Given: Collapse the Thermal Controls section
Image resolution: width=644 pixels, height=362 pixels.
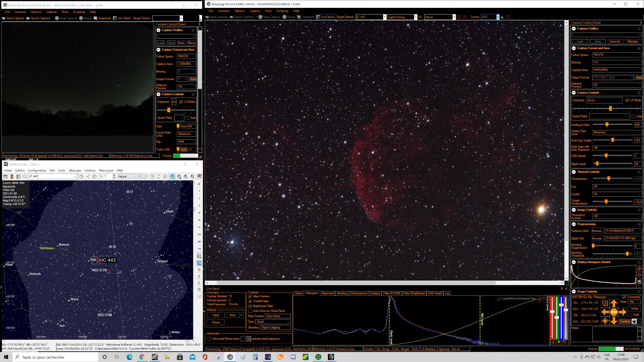Looking at the screenshot, I should tap(574, 172).
